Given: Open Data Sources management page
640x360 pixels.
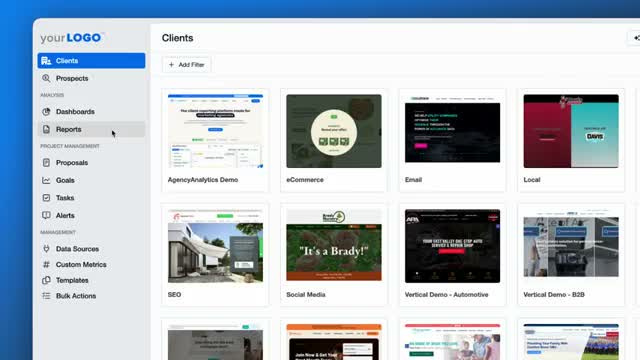Looking at the screenshot, I should [x=91, y=249].
